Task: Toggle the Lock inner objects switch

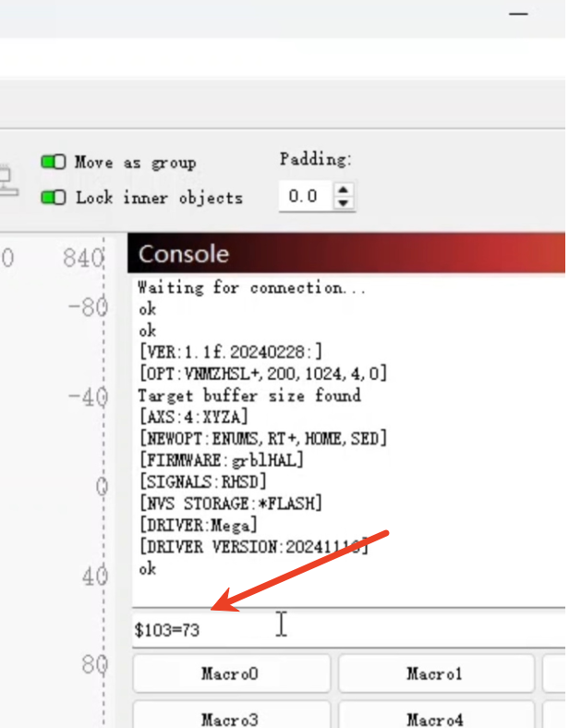Action: pos(53,197)
